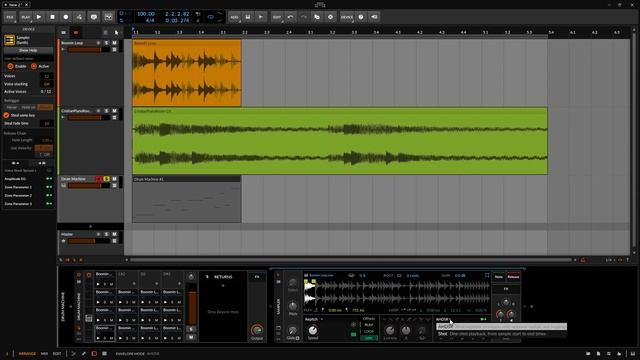Open the PLAY menu
Screen dimensions: 640x360
[x=25, y=17]
